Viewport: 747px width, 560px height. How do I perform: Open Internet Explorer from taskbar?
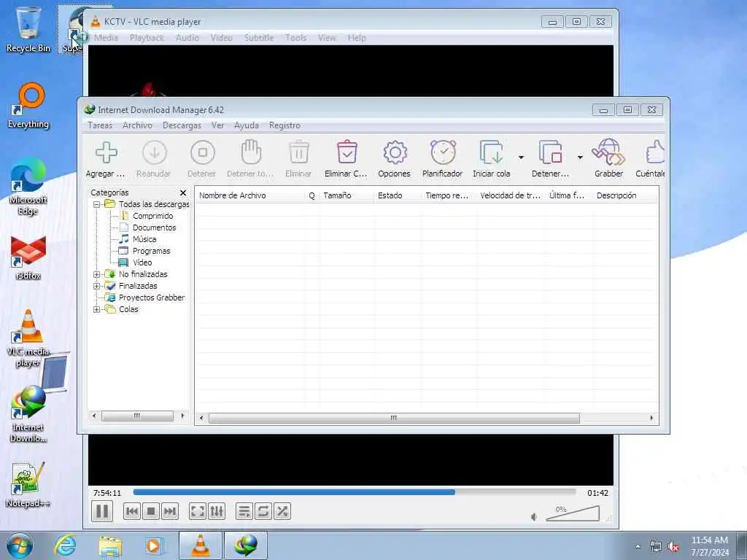point(65,545)
